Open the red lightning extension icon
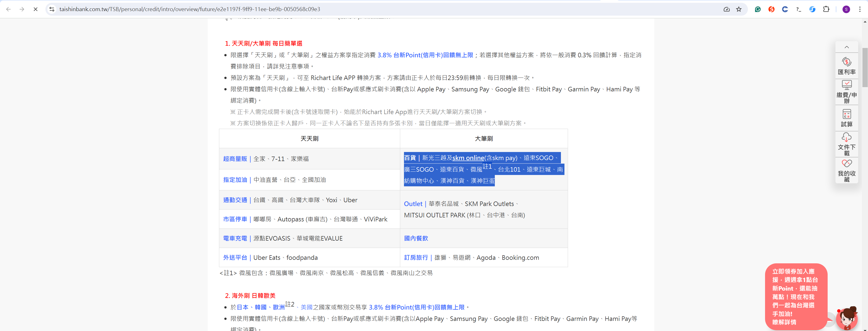Image resolution: width=868 pixels, height=331 pixels. tap(771, 9)
